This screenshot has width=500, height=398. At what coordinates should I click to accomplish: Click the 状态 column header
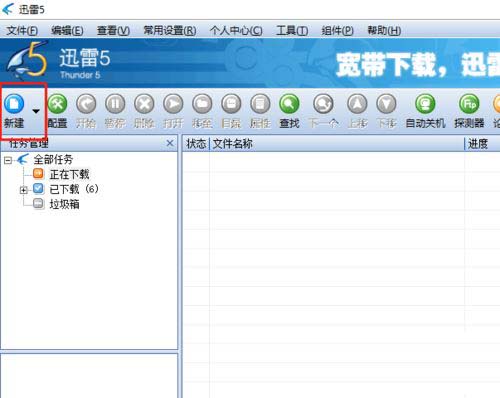click(196, 144)
